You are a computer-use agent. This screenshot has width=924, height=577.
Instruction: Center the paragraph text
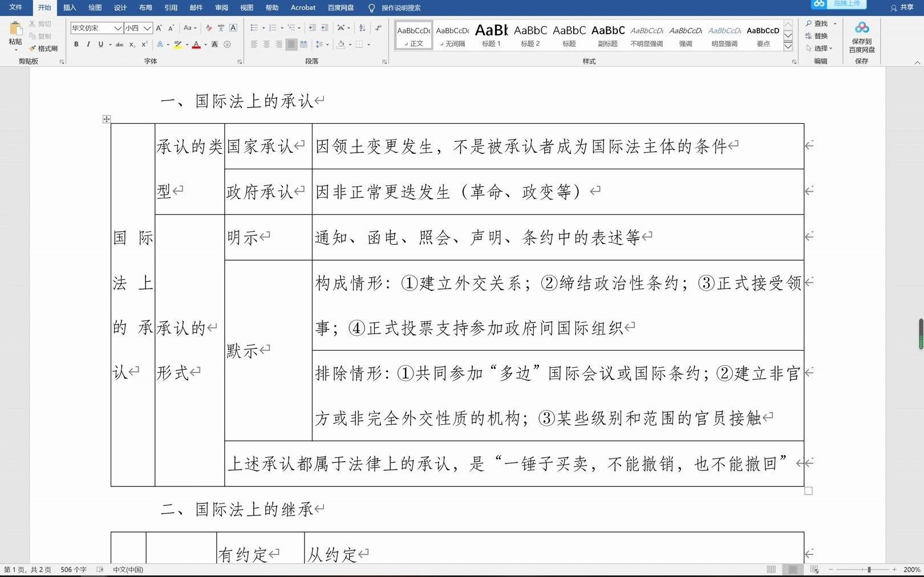[266, 44]
